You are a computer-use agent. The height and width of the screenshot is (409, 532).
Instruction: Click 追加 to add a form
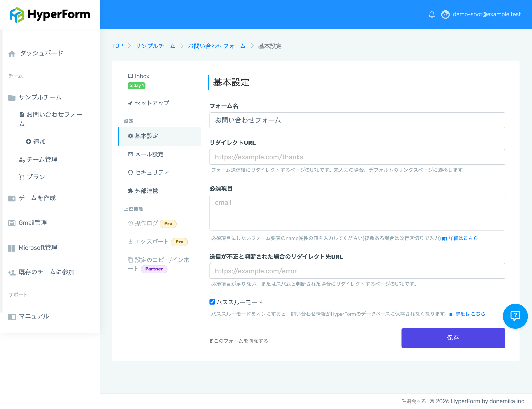(39, 141)
